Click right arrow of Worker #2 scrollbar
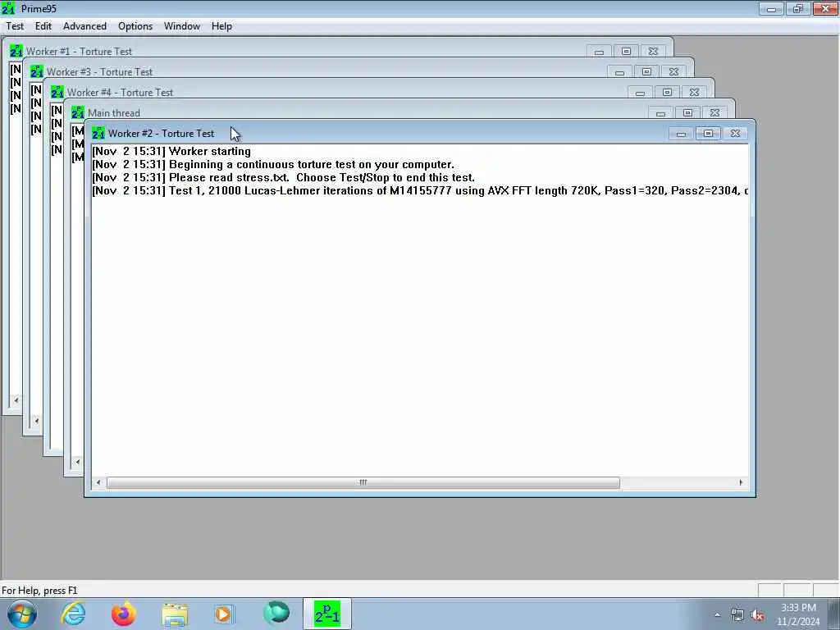The width and height of the screenshot is (840, 630). pyautogui.click(x=741, y=482)
